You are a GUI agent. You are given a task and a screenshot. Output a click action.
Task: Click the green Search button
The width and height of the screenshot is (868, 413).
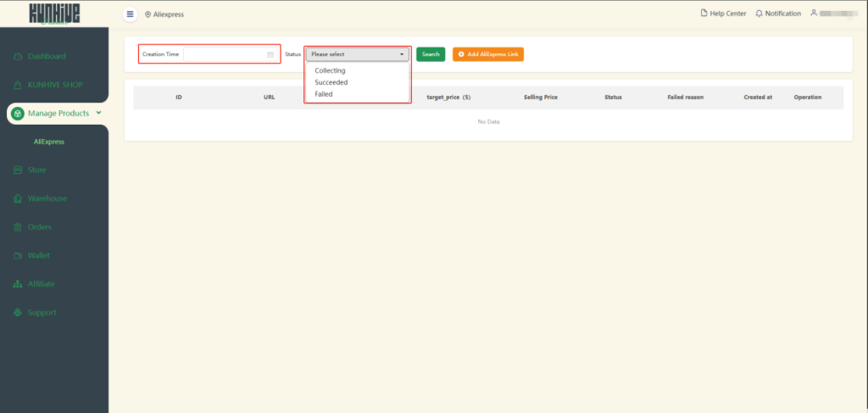pyautogui.click(x=431, y=54)
